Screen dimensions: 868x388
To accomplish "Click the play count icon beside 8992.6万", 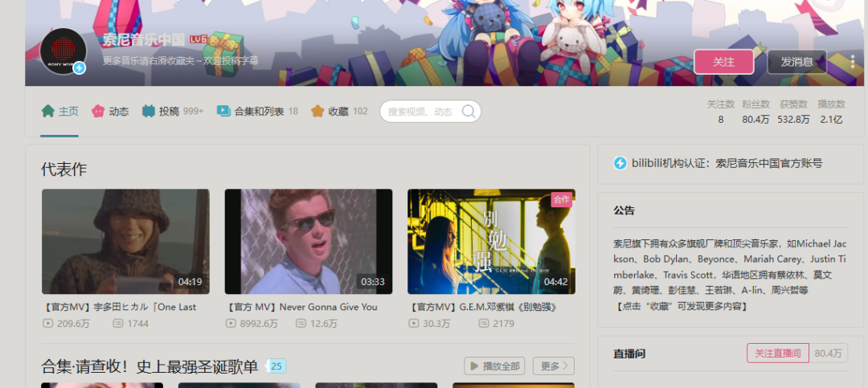I will pyautogui.click(x=231, y=323).
